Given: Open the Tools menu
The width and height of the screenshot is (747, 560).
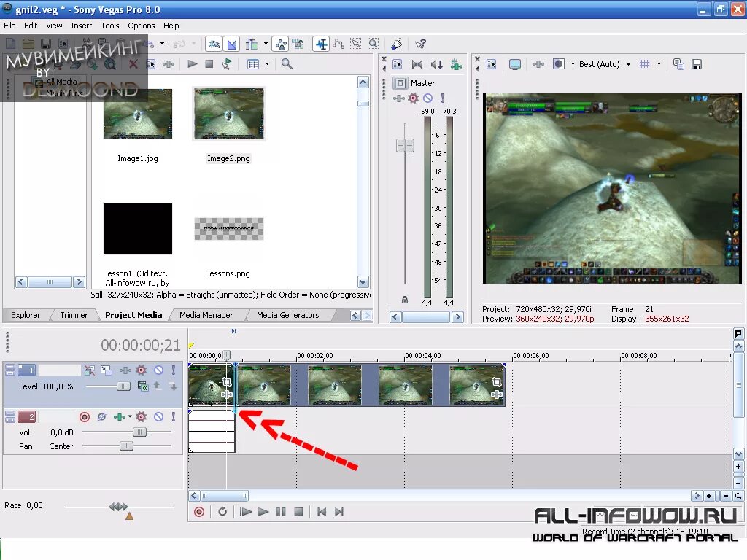Looking at the screenshot, I should click(x=110, y=26).
